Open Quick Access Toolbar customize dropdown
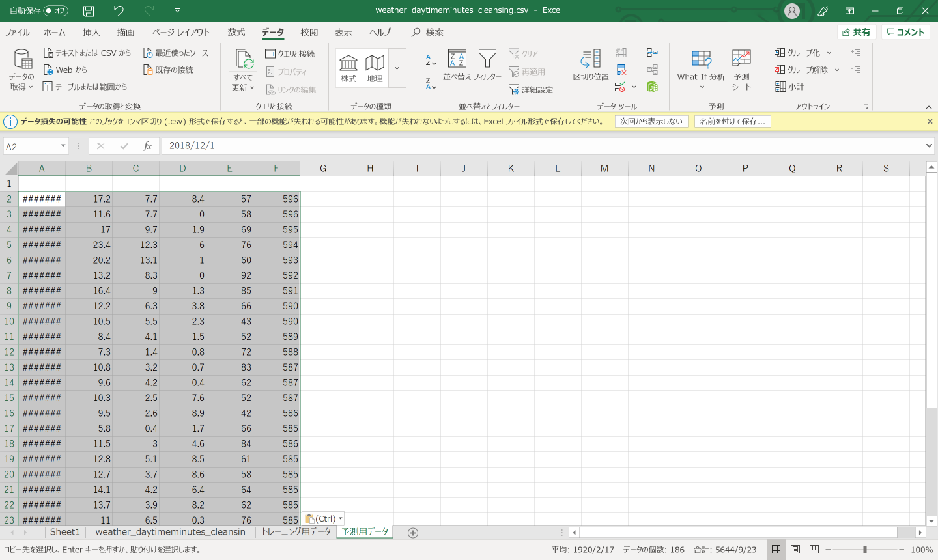This screenshot has height=560, width=938. point(177,10)
